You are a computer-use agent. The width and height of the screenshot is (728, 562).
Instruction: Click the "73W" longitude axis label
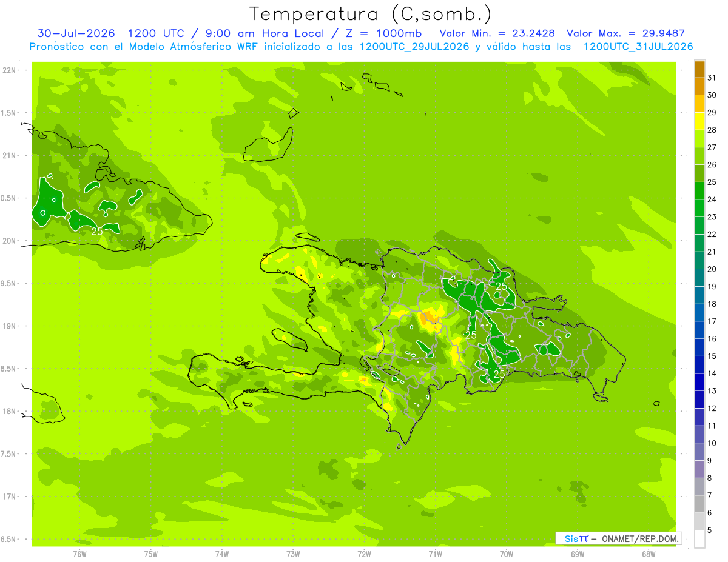point(293,554)
